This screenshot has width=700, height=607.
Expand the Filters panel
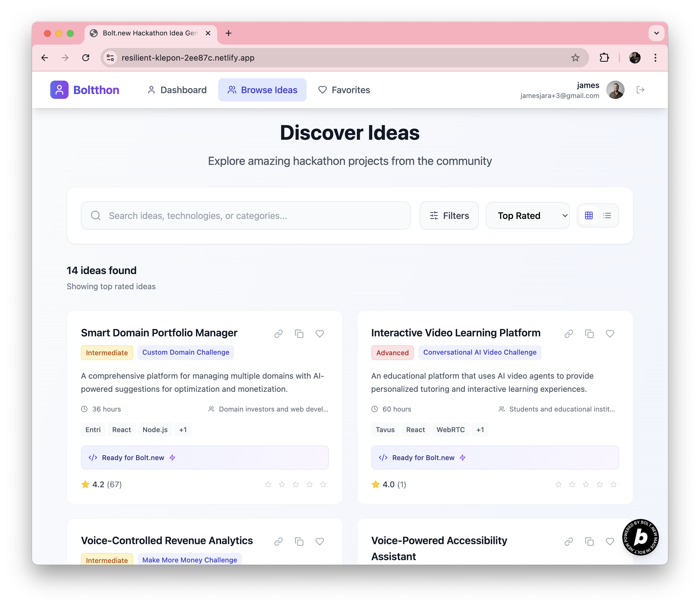click(449, 215)
